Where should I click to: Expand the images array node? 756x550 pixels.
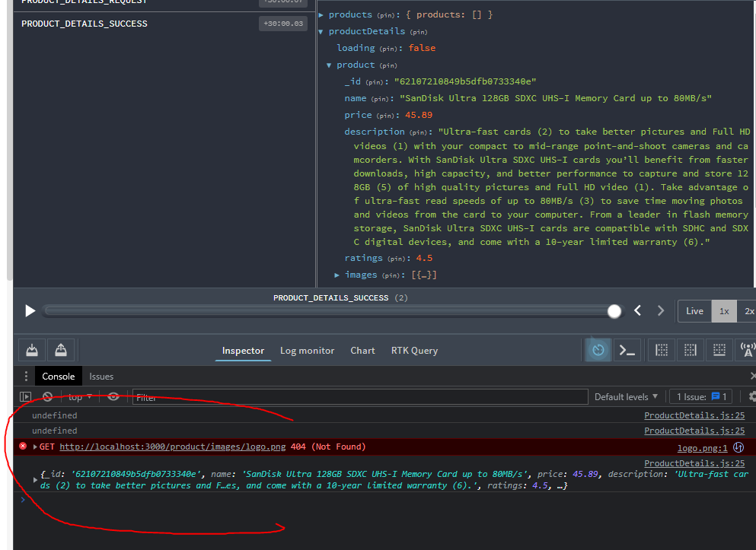pyautogui.click(x=337, y=275)
